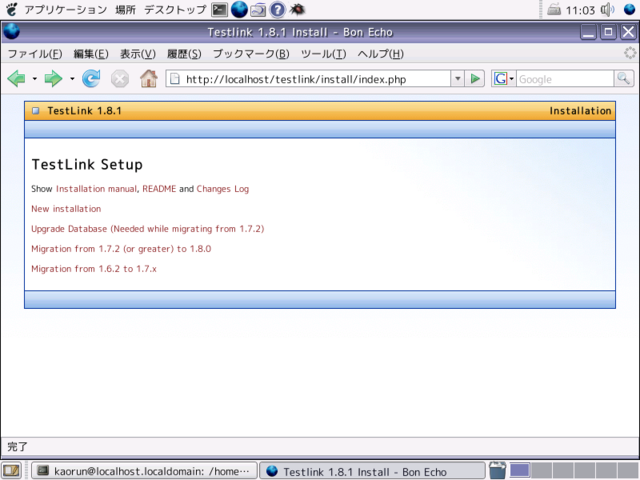This screenshot has width=640, height=480.
Task: Click the globe icon at top-right panel corner
Action: pyautogui.click(x=630, y=9)
